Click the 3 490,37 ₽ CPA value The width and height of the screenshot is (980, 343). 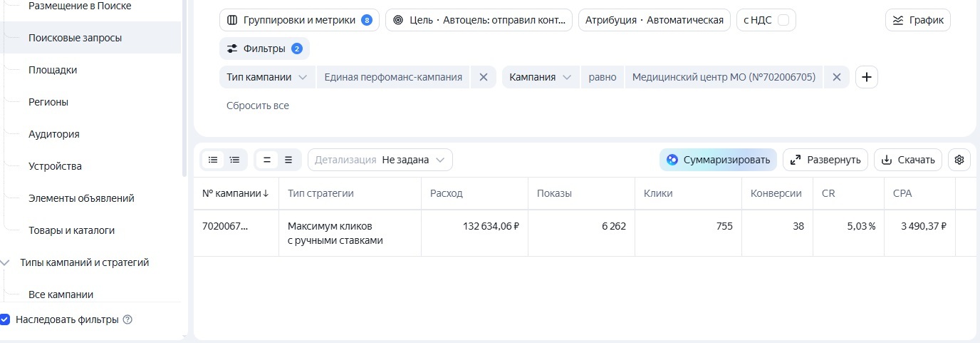(923, 226)
